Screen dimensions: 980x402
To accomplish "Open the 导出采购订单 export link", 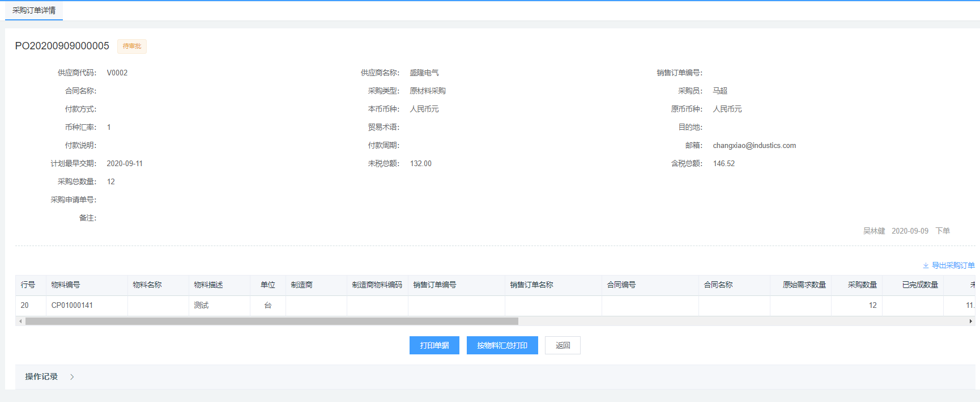I will click(x=953, y=265).
